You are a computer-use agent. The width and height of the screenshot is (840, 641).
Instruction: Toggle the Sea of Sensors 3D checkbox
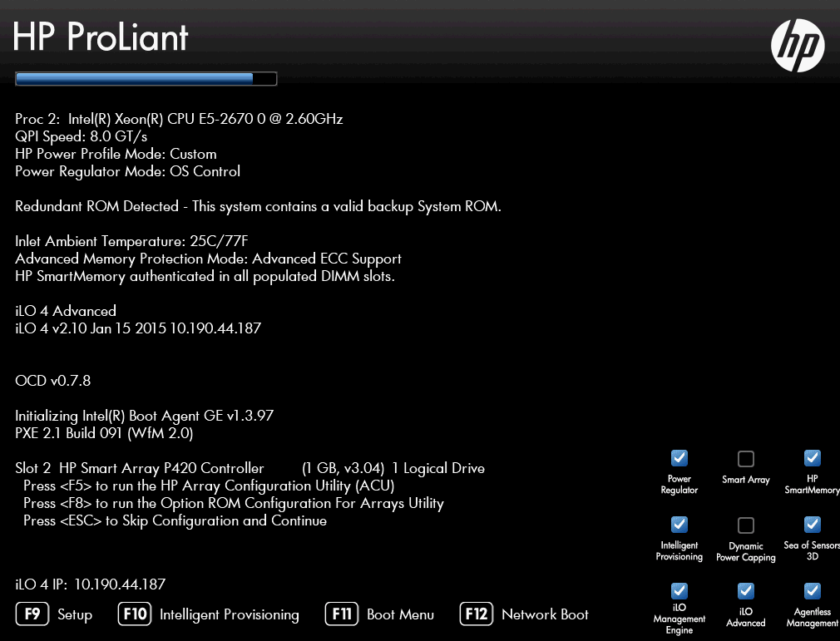point(813,525)
